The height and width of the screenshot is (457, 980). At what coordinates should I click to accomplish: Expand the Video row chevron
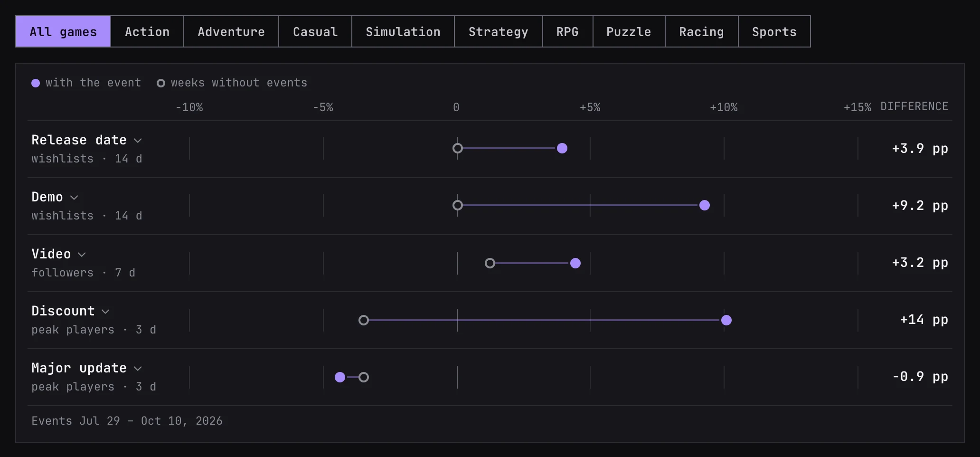click(x=82, y=255)
